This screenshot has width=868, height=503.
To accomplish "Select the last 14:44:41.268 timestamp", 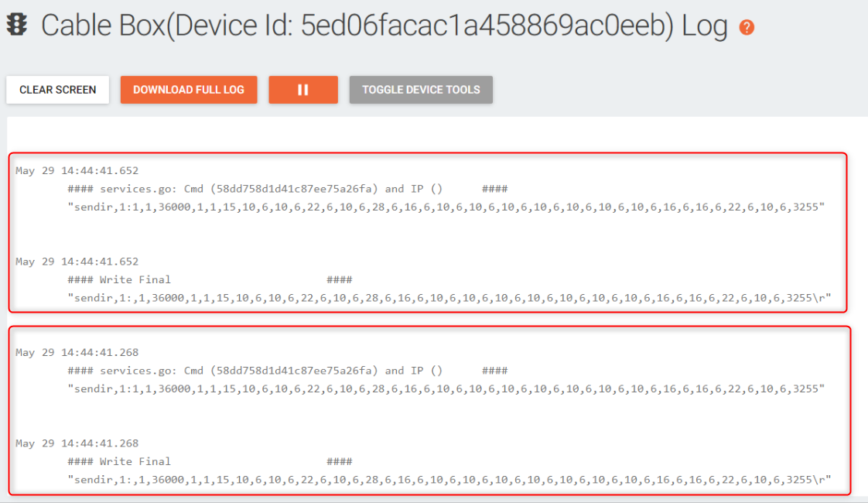I will (77, 443).
